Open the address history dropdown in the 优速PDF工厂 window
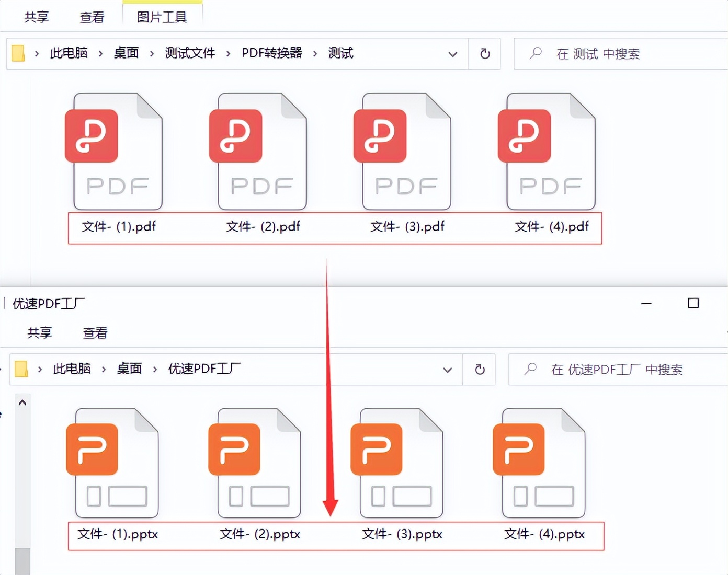Screen dimensions: 728x575 [x=448, y=370]
